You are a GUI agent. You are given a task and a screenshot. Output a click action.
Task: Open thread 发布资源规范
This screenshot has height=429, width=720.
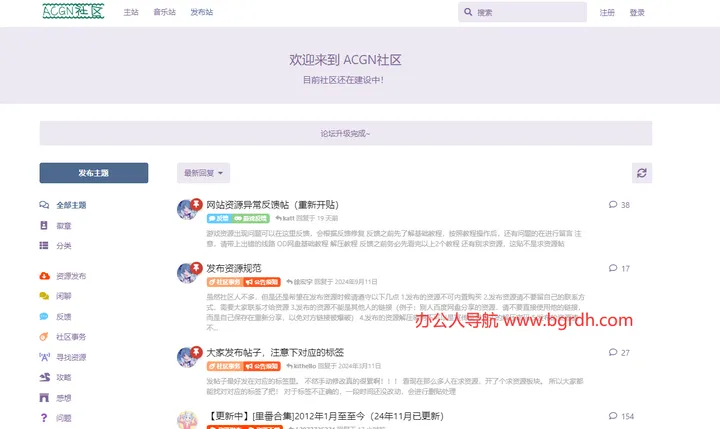[234, 268]
